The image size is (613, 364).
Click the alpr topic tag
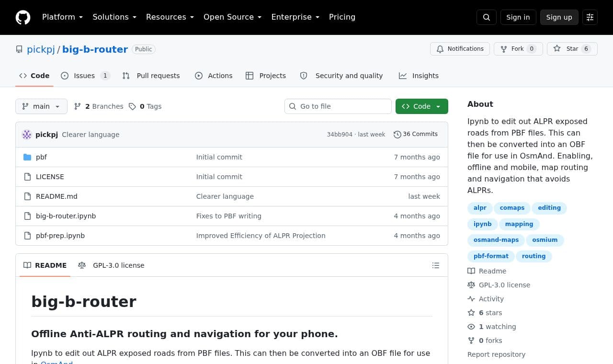[480, 208]
